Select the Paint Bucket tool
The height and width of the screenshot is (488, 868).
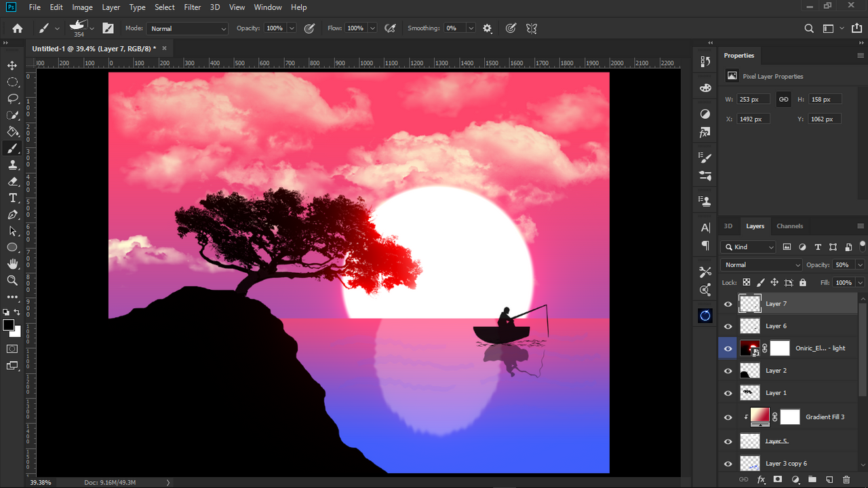point(12,132)
